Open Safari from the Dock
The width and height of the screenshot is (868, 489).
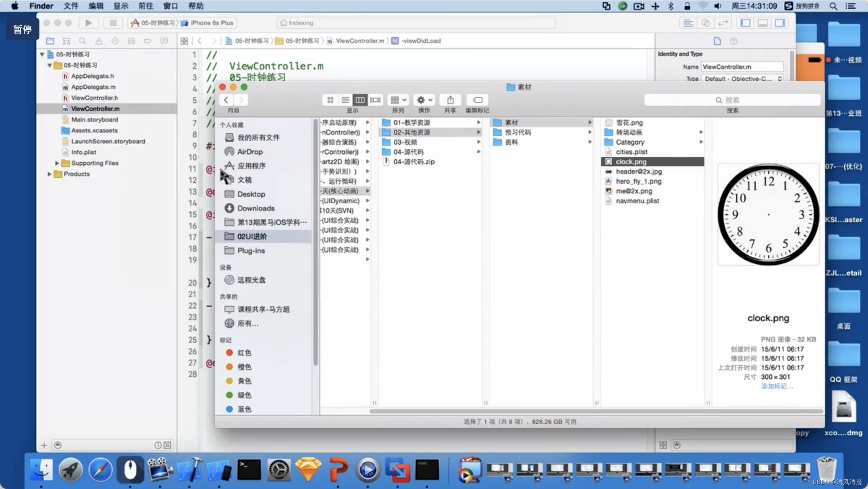tap(101, 470)
